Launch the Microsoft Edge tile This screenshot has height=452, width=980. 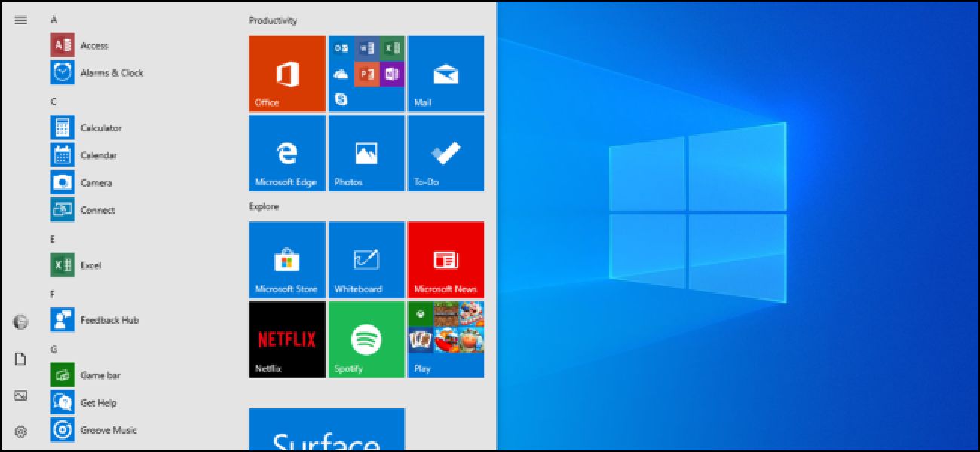[x=286, y=153]
